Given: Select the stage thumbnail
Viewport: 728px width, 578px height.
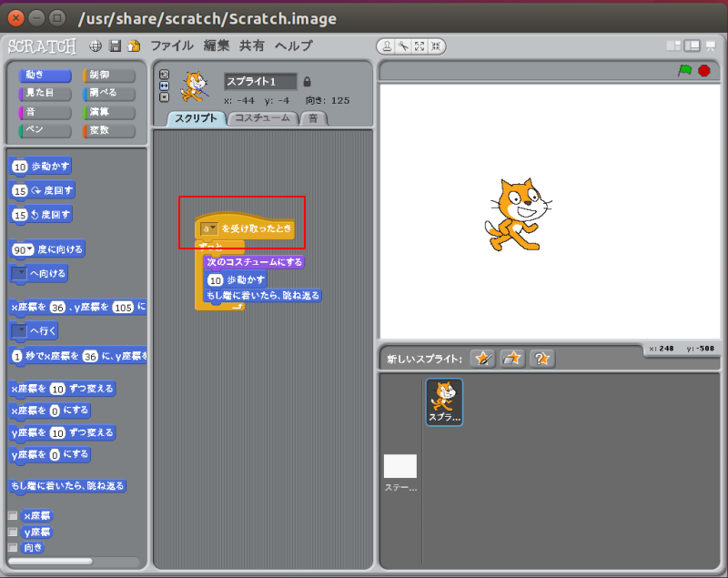Looking at the screenshot, I should click(x=400, y=466).
